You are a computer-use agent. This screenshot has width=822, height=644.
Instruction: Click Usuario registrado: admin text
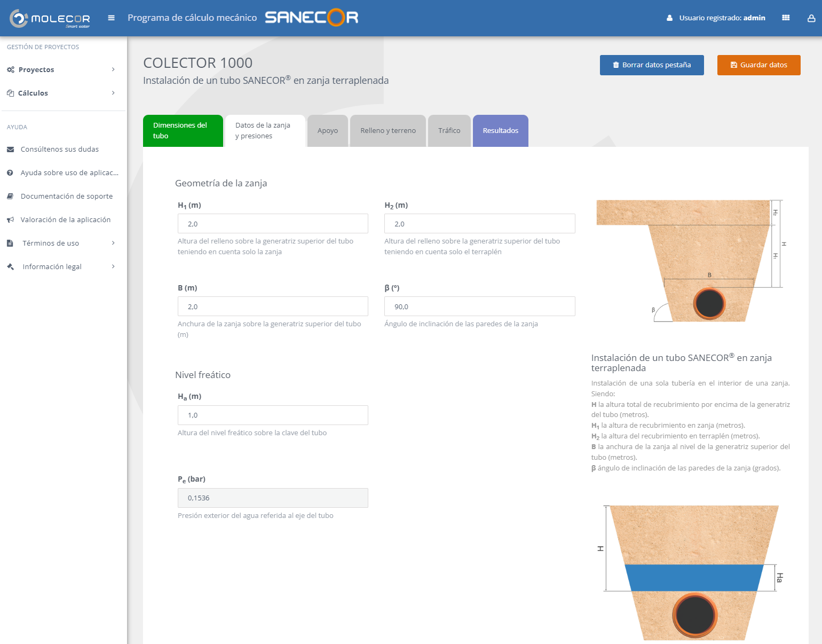click(722, 18)
